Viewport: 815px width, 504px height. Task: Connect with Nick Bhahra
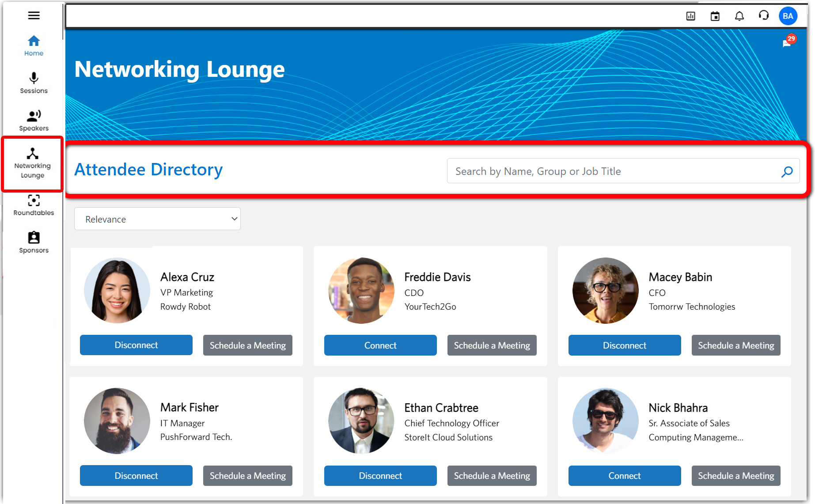tap(625, 476)
